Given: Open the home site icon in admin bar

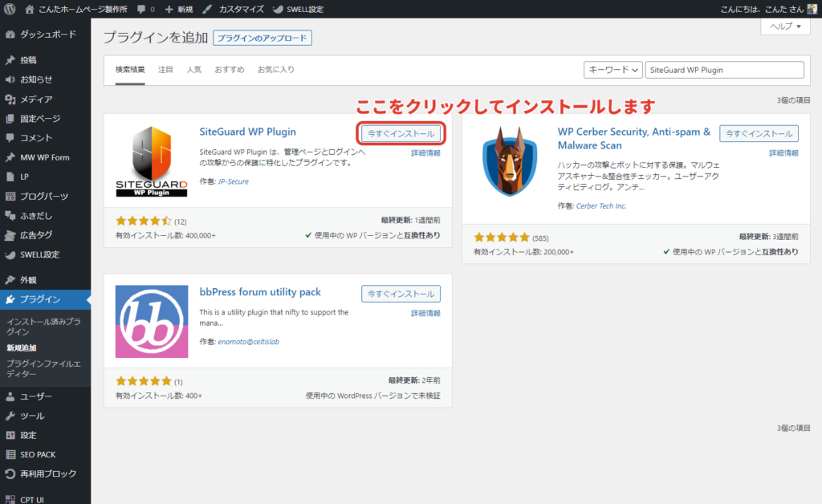Looking at the screenshot, I should click(x=30, y=9).
